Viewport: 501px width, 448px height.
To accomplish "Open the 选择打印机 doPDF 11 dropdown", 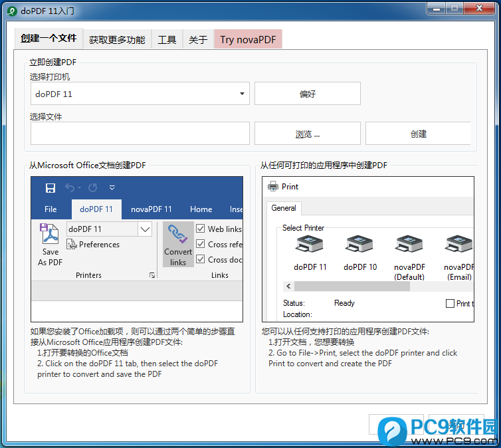I will (x=243, y=94).
